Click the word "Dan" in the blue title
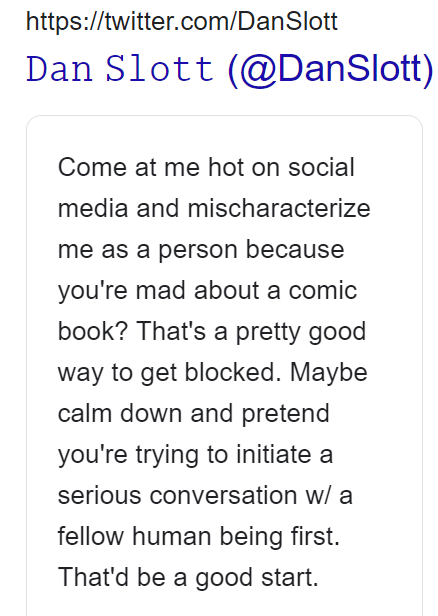This screenshot has height=616, width=438. (59, 69)
